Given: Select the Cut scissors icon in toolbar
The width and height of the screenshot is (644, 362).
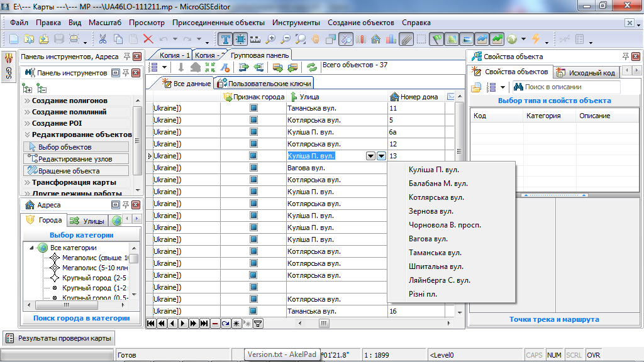Looking at the screenshot, I should pyautogui.click(x=103, y=39).
